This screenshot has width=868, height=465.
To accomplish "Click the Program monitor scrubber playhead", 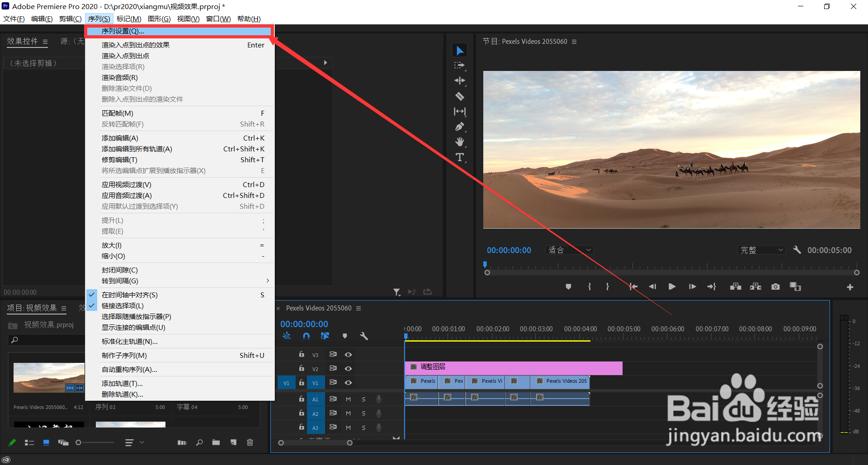I will [x=485, y=264].
